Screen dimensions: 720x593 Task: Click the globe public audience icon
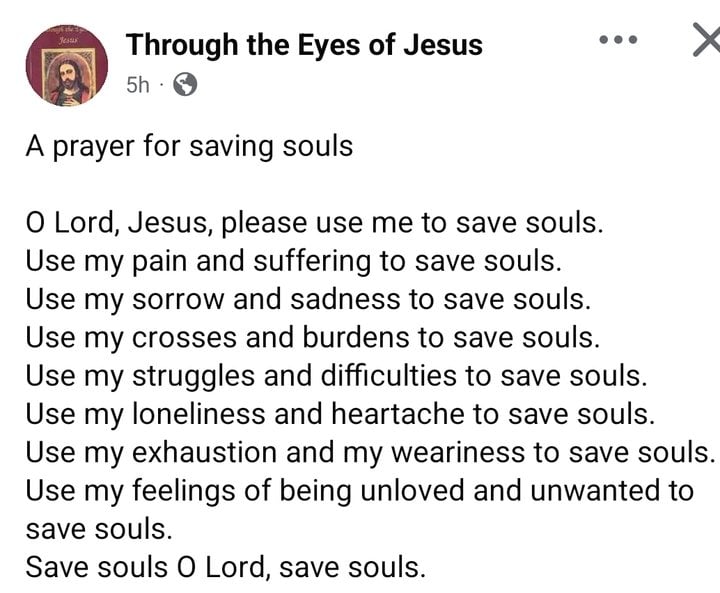point(185,86)
